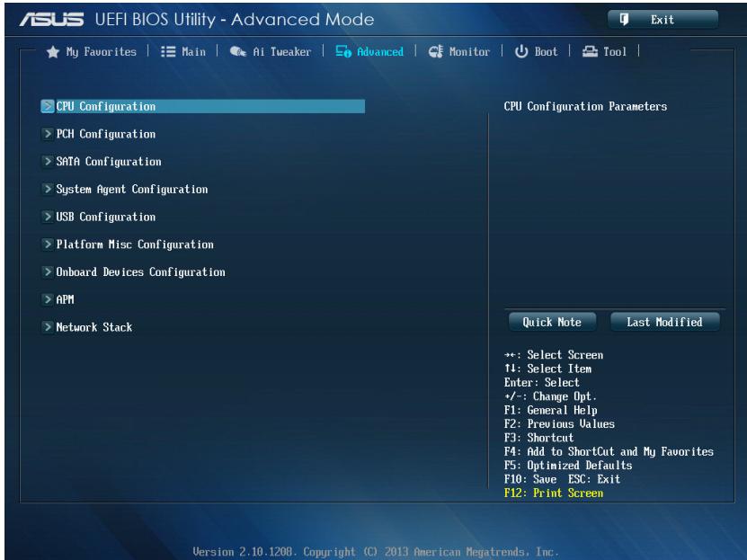Open the SATA Configuration entry
Image resolution: width=747 pixels, height=560 pixels.
(x=109, y=162)
